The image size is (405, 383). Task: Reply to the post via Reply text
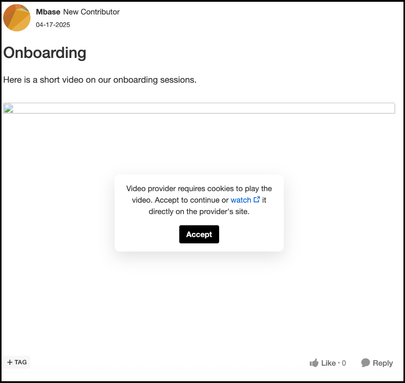[383, 363]
